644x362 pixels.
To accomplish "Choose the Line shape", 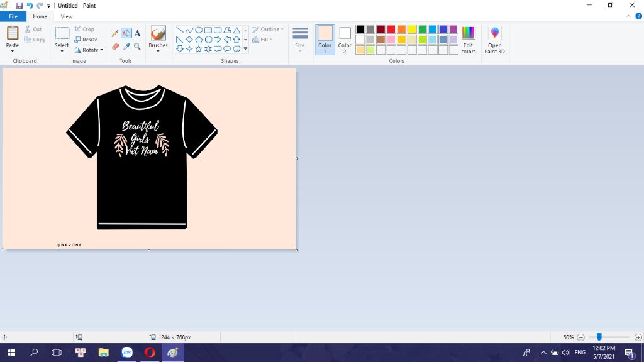I will point(179,30).
